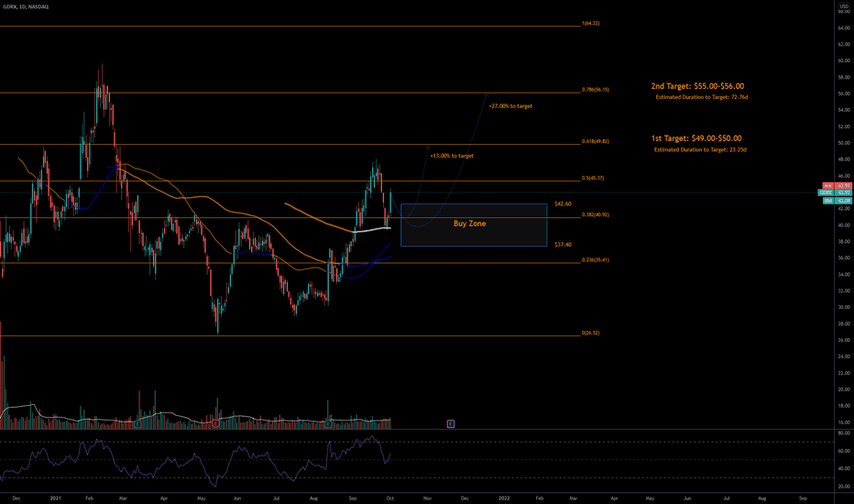This screenshot has height=504, width=854.
Task: Select Fibonacci level label 1(64.22)
Action: point(590,24)
